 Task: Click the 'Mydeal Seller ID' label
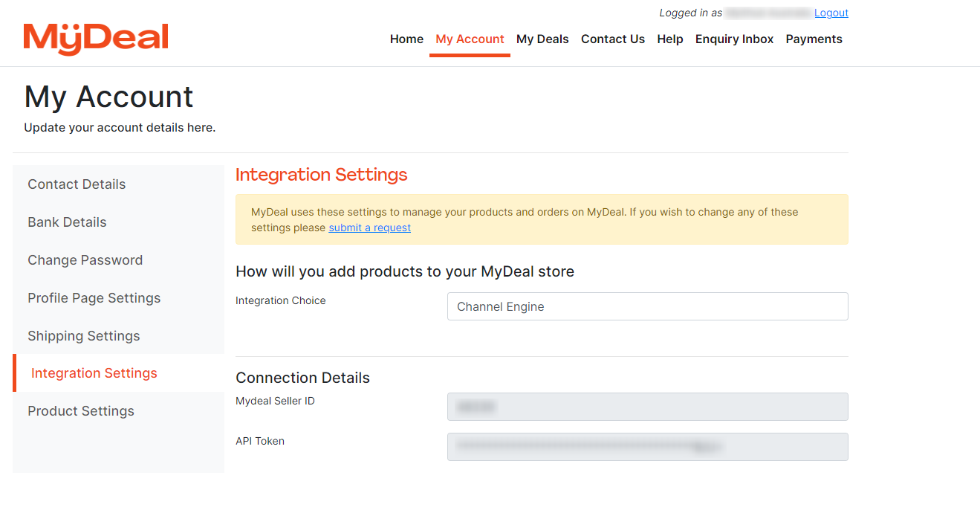[275, 401]
